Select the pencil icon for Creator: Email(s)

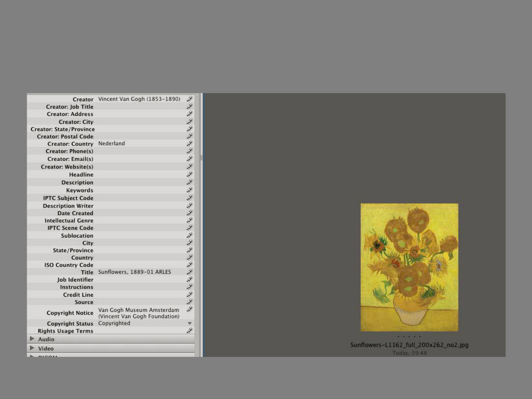coord(190,158)
